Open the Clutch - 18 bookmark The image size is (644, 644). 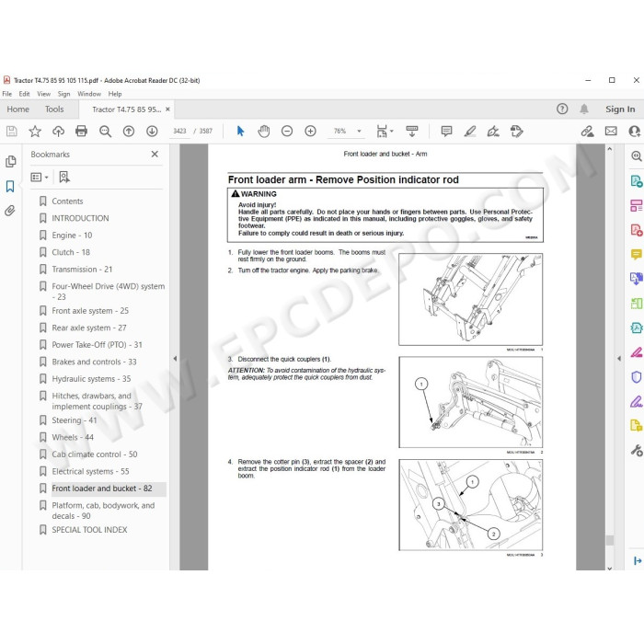[x=71, y=252]
